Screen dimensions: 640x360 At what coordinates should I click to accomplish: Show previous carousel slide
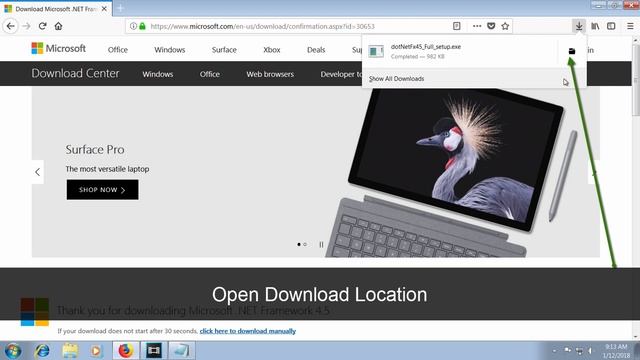point(38,172)
